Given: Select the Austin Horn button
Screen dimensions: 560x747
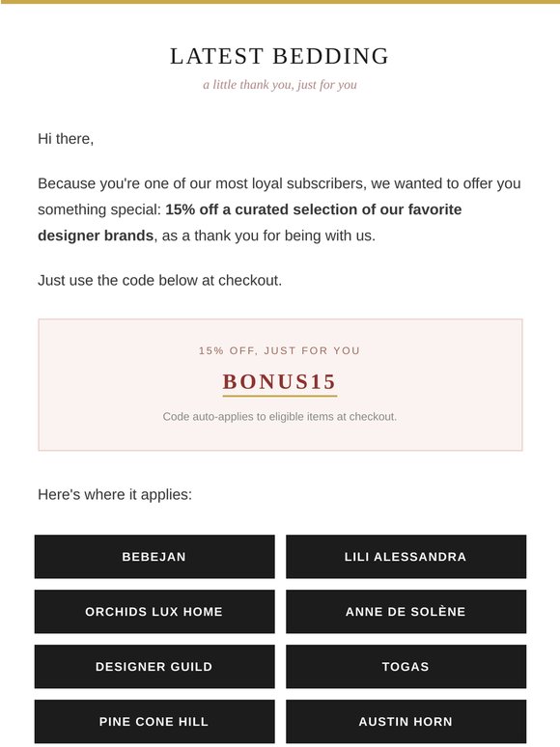Looking at the screenshot, I should click(406, 721).
